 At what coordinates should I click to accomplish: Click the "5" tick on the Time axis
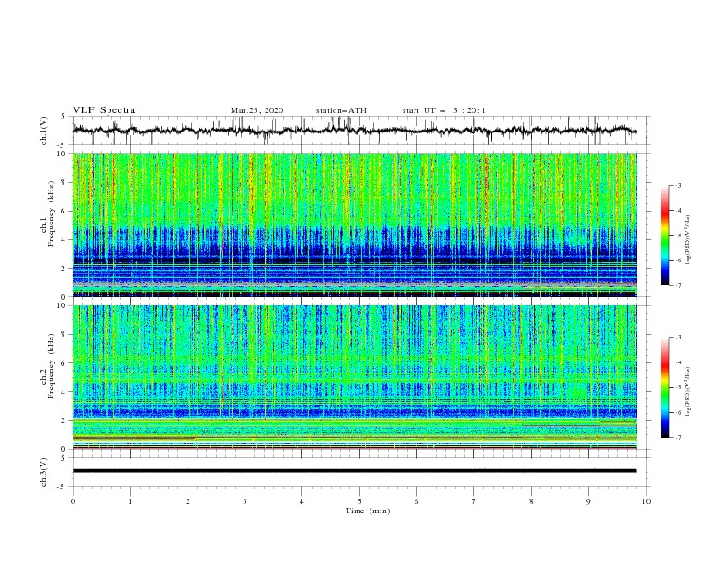pyautogui.click(x=359, y=501)
